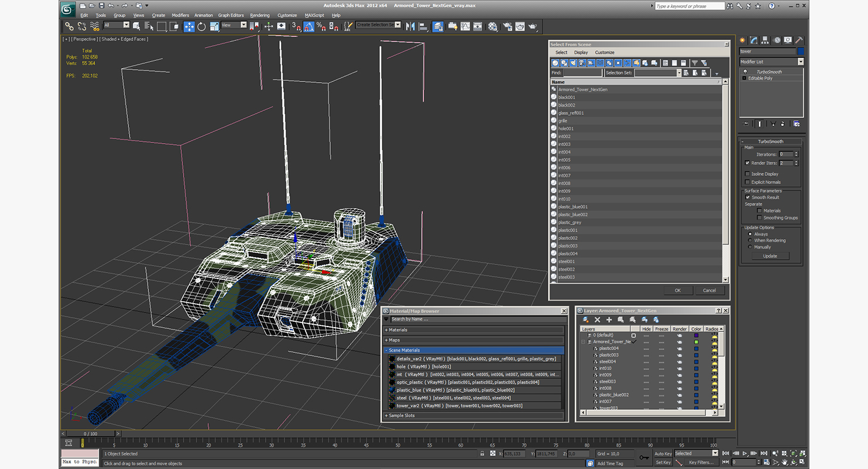The height and width of the screenshot is (469, 868).
Task: Collapse the Scene Materials rollout
Action: click(x=474, y=350)
